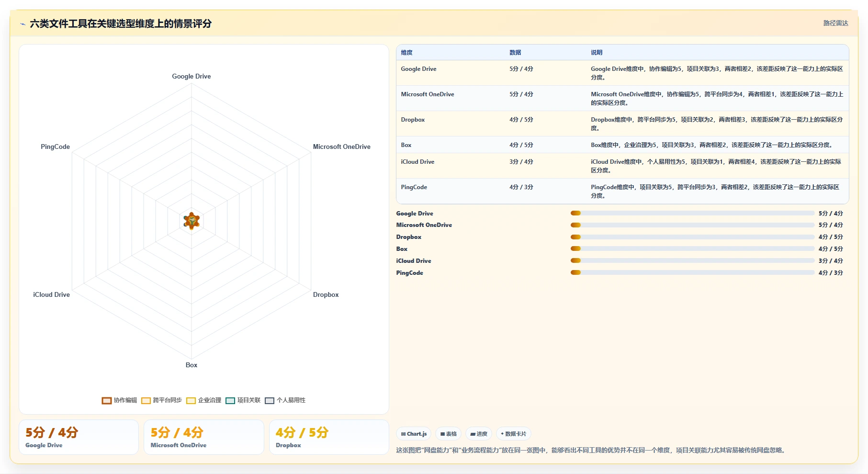Open the Microsoft OneDrive 5分 / 4分 data card

click(x=204, y=437)
